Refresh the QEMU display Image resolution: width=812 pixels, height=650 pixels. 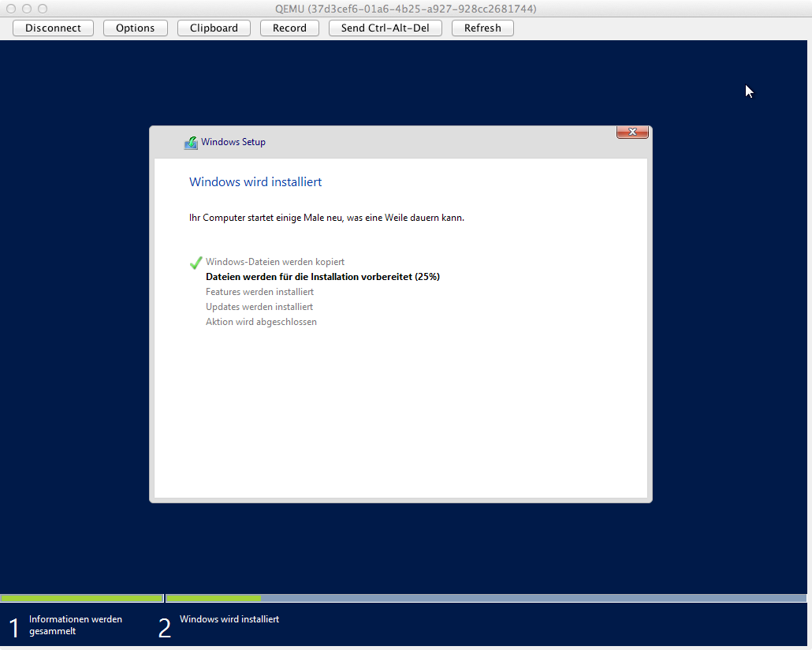(x=482, y=28)
